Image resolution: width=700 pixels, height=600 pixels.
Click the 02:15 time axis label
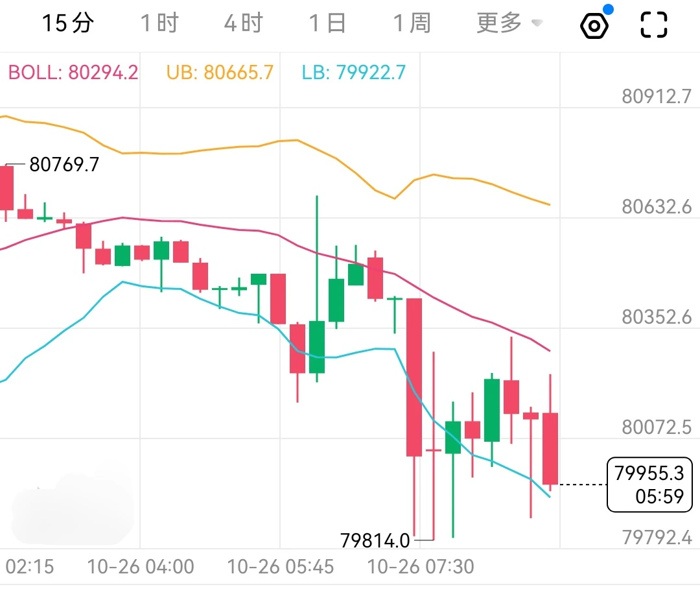pos(29,567)
